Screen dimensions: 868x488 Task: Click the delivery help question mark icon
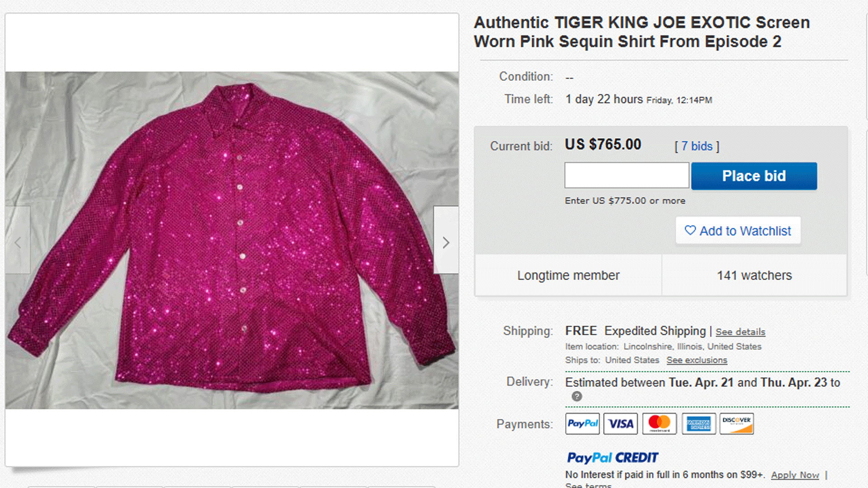pos(577,396)
